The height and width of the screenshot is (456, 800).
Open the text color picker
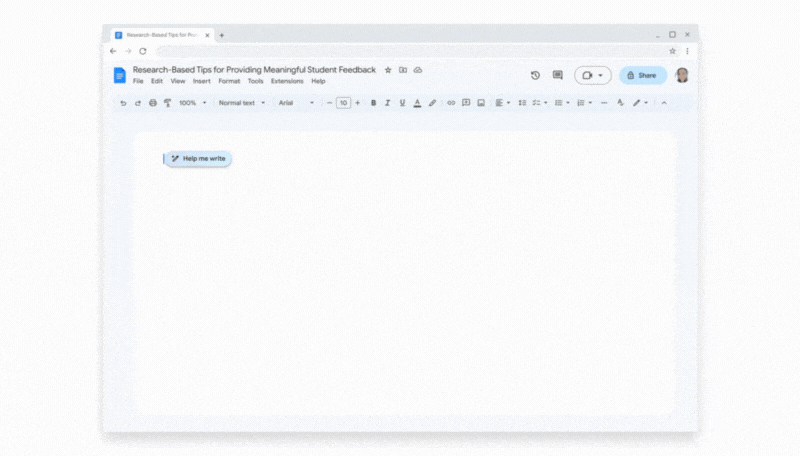coord(417,103)
